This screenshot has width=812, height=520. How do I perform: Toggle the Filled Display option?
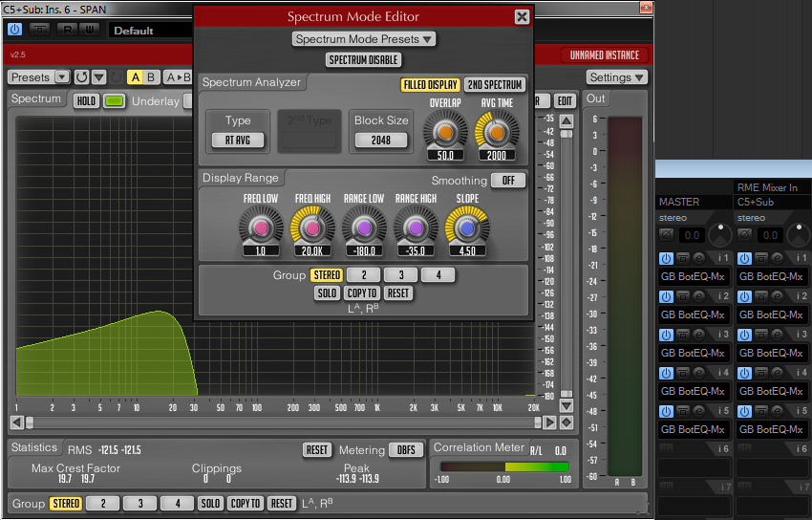tap(430, 85)
